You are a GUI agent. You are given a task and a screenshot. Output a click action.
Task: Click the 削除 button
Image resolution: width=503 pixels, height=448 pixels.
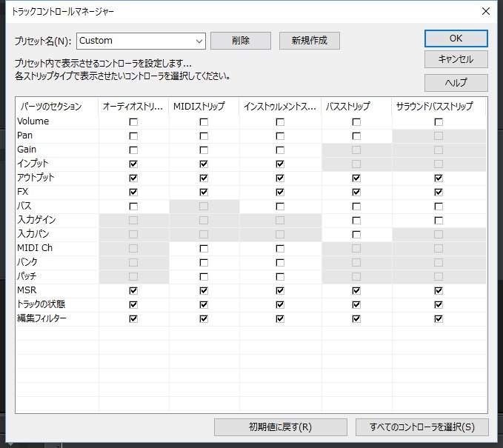[240, 41]
